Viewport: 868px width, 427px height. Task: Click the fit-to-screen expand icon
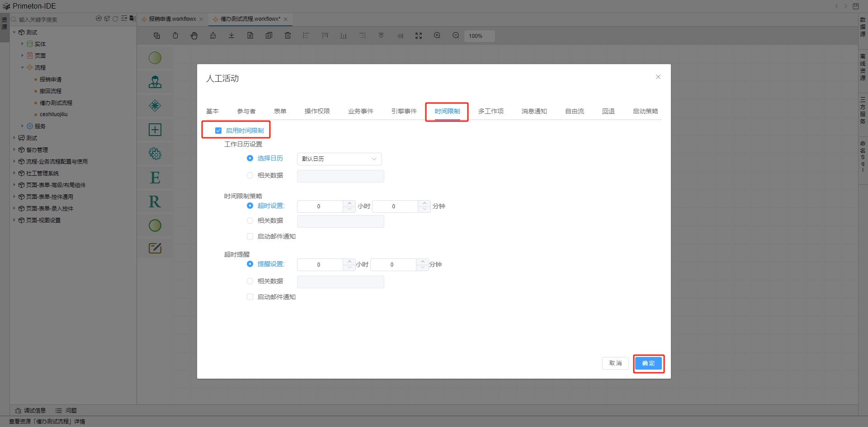[x=419, y=36]
